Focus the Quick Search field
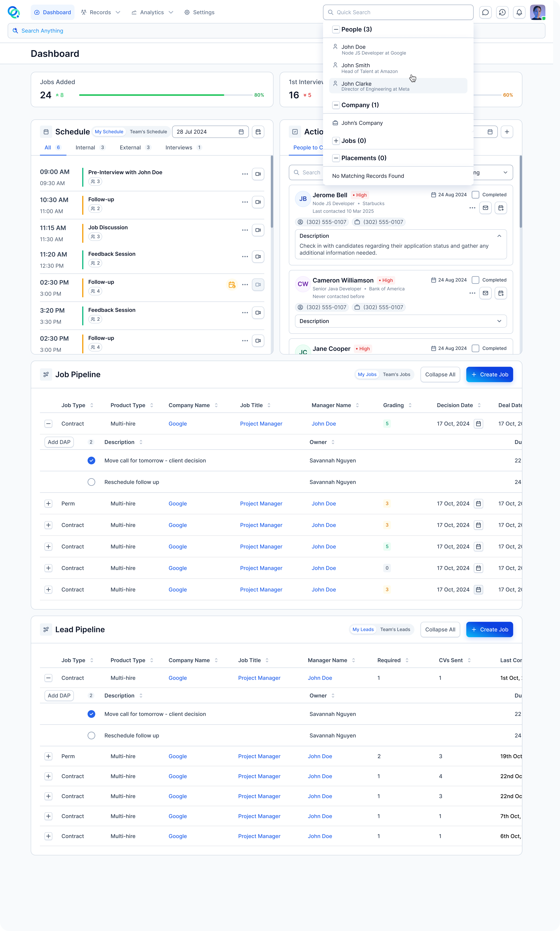This screenshot has width=560, height=931. pyautogui.click(x=398, y=12)
